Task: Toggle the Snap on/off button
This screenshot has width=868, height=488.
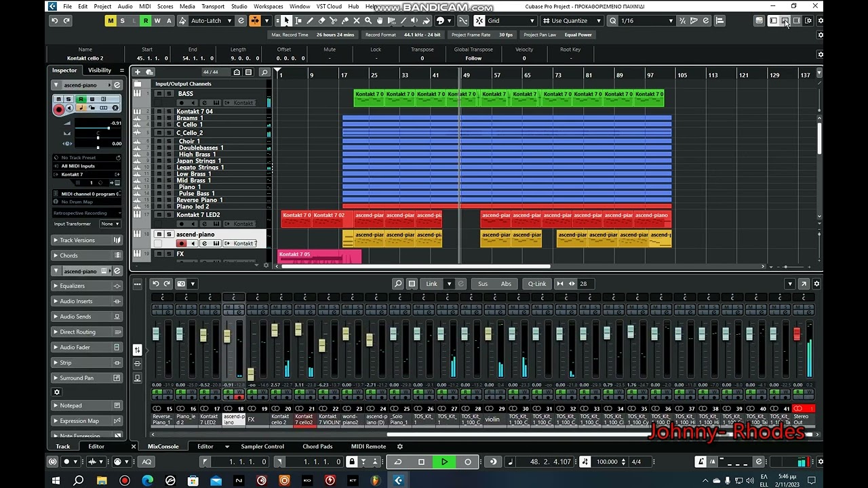Action: click(x=479, y=21)
